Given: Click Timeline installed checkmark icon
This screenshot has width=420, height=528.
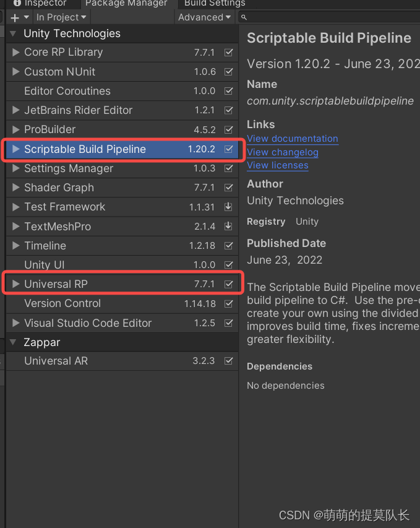Looking at the screenshot, I should (228, 246).
